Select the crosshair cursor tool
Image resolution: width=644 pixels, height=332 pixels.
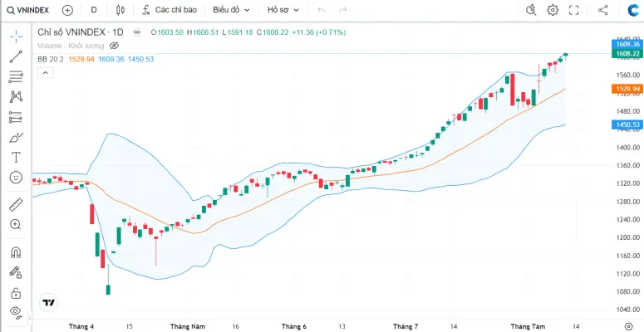[16, 37]
